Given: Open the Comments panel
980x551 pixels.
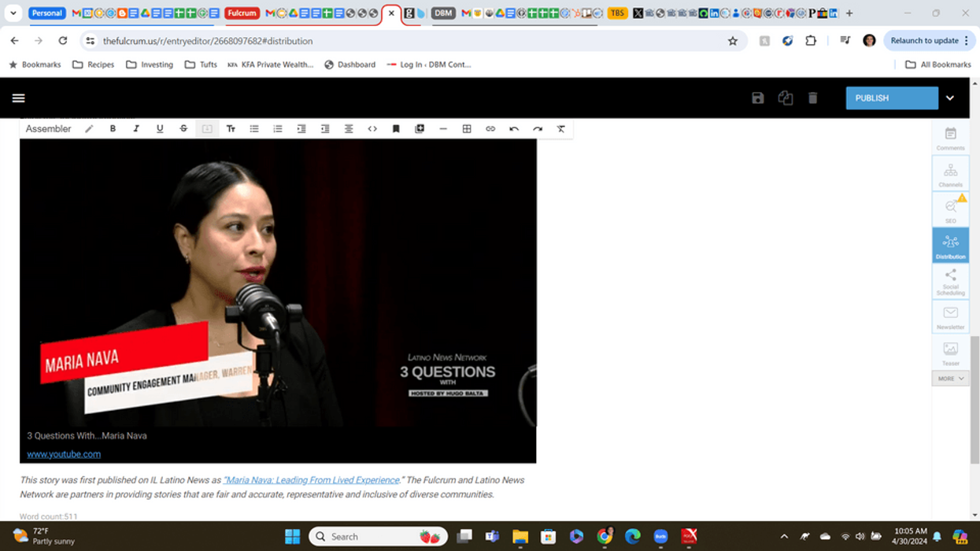Looking at the screenshot, I should pos(950,138).
